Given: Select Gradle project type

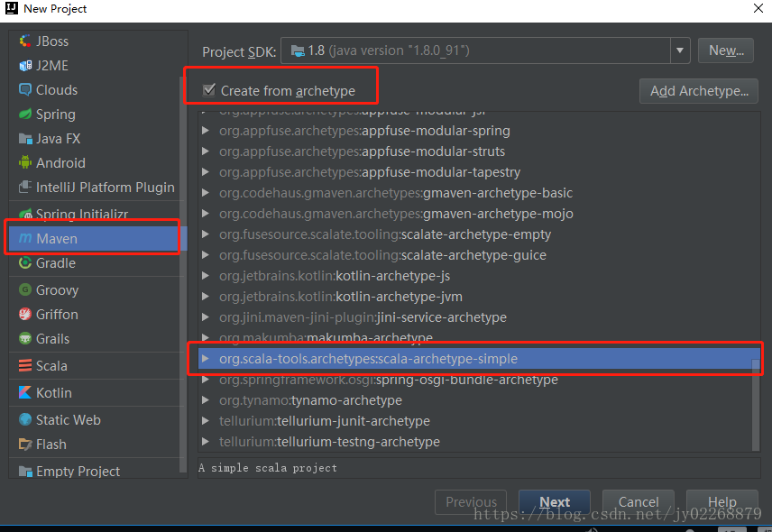Looking at the screenshot, I should point(96,262).
